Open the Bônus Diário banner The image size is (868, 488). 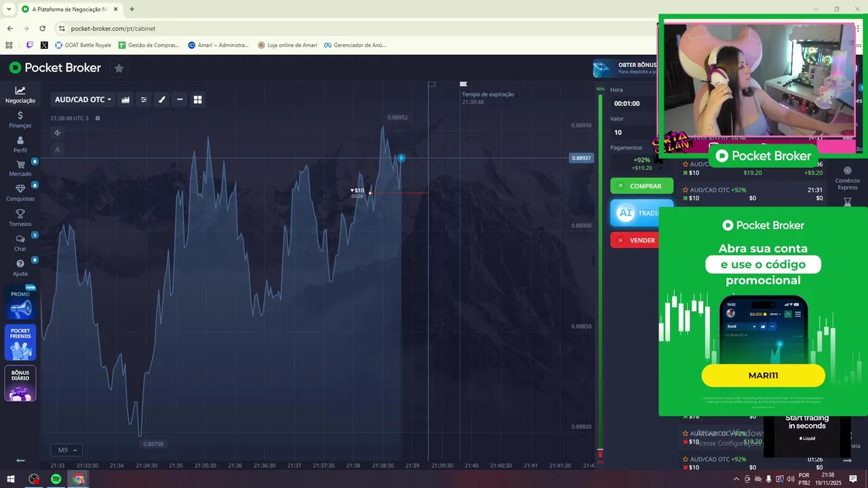click(20, 384)
